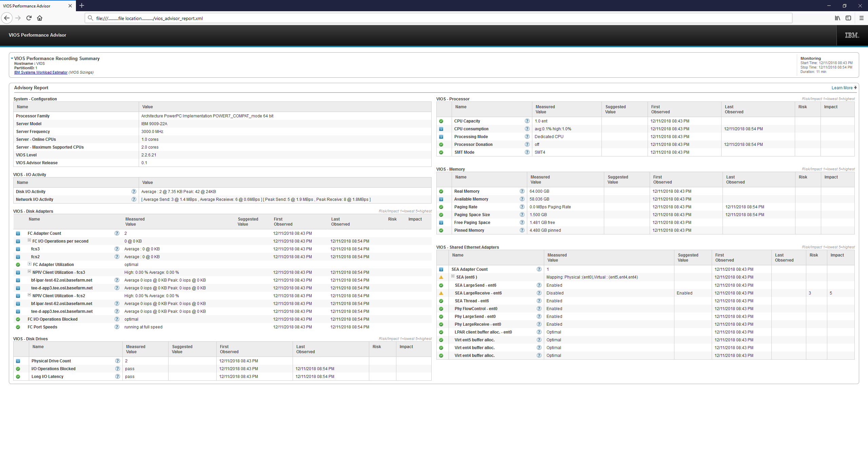Open help icon for SMT Mode
This screenshot has width=868, height=475.
coord(527,152)
